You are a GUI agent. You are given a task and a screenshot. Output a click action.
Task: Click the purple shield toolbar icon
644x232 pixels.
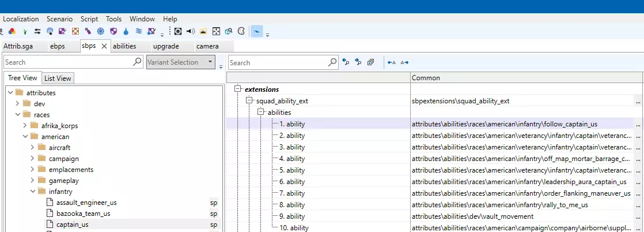[x=113, y=31]
